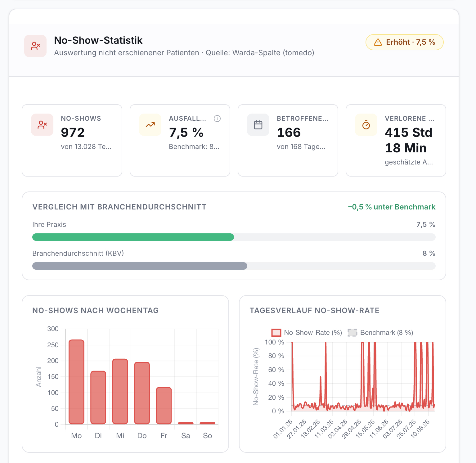Click the warning triangle in Erhöht badge
The height and width of the screenshot is (463, 476).
pyautogui.click(x=378, y=42)
